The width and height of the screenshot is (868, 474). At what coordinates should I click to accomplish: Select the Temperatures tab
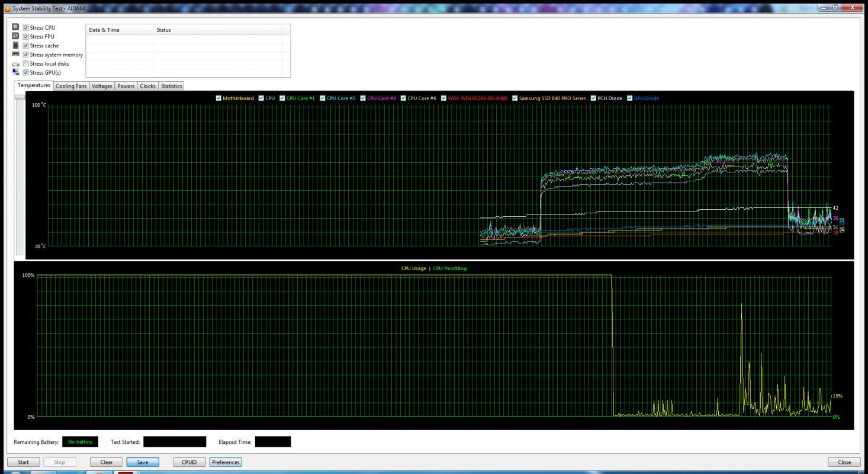click(x=34, y=85)
